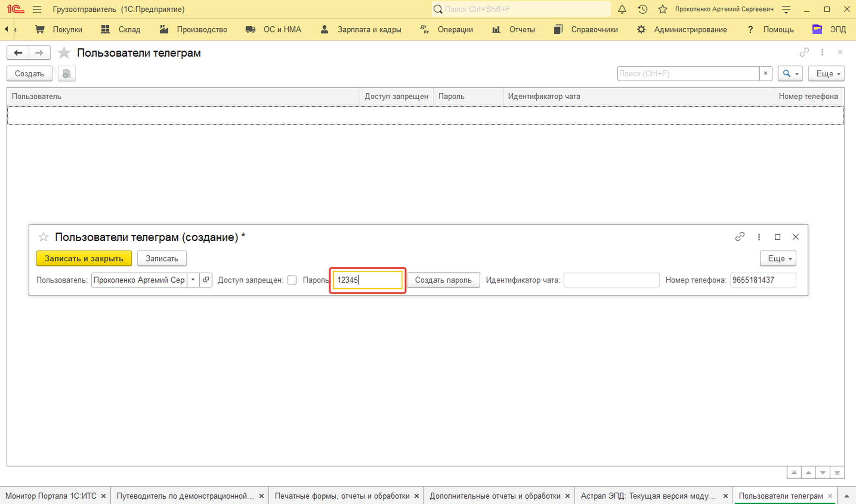The height and width of the screenshot is (504, 856).
Task: Switch to Путеводитель по демонстрационной tab
Action: click(185, 496)
